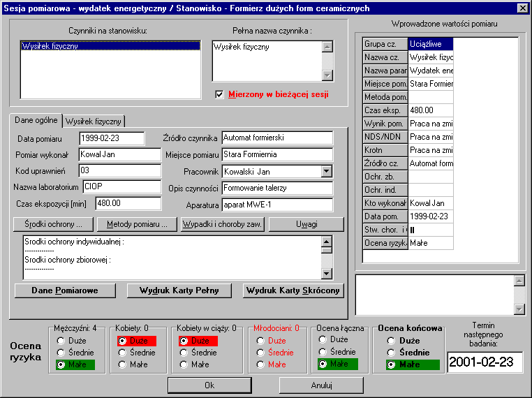Toggle 'Mierzony w bieżącej sesji' checkbox
This screenshot has width=532, height=398.
(220, 94)
